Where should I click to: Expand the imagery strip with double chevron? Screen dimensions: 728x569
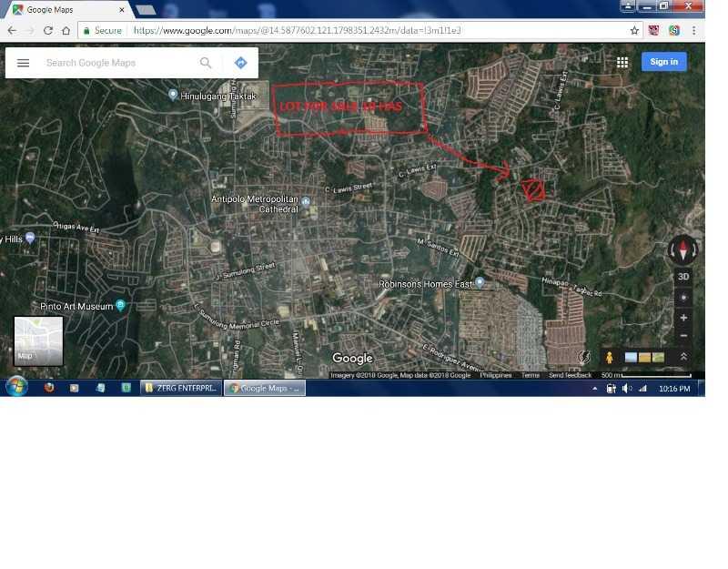pos(683,357)
